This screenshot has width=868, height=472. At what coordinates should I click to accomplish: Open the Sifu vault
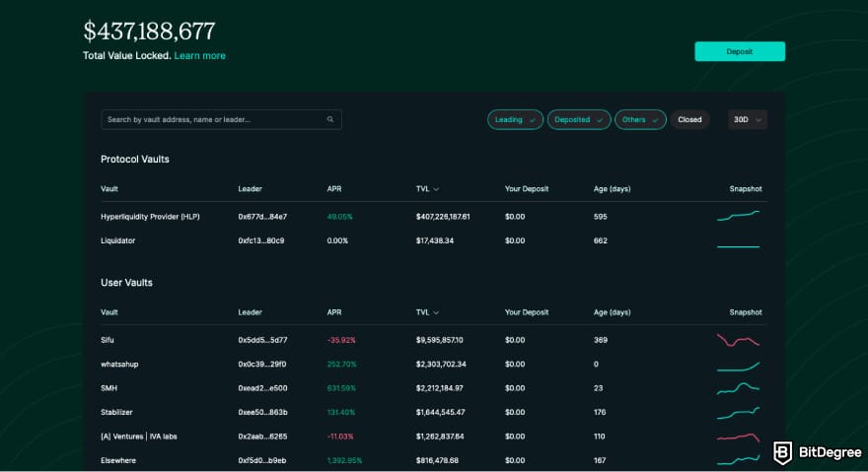coord(108,340)
